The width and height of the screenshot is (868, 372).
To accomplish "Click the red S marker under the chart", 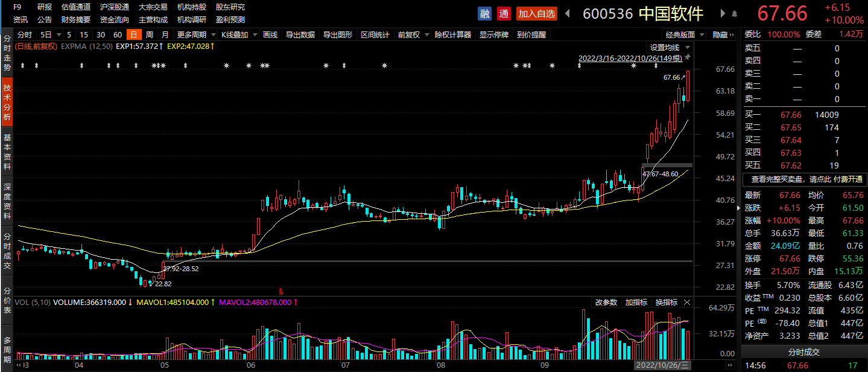I will point(280,291).
